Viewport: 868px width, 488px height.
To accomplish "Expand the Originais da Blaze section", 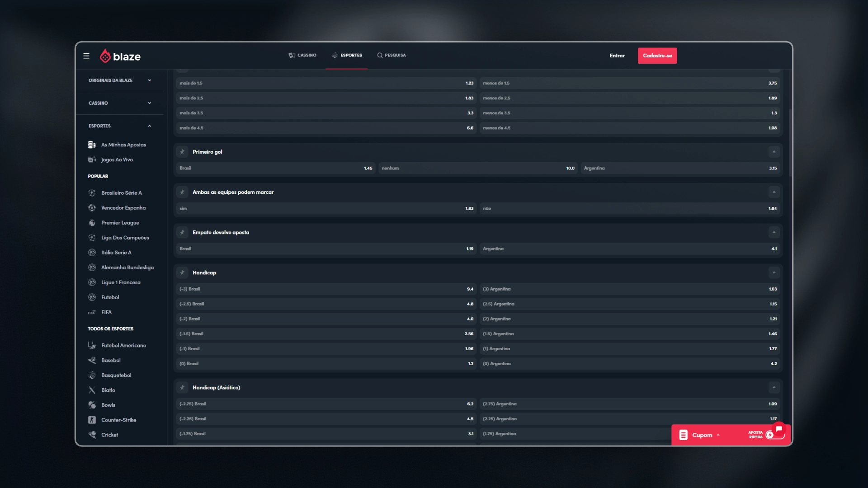I will (x=120, y=80).
